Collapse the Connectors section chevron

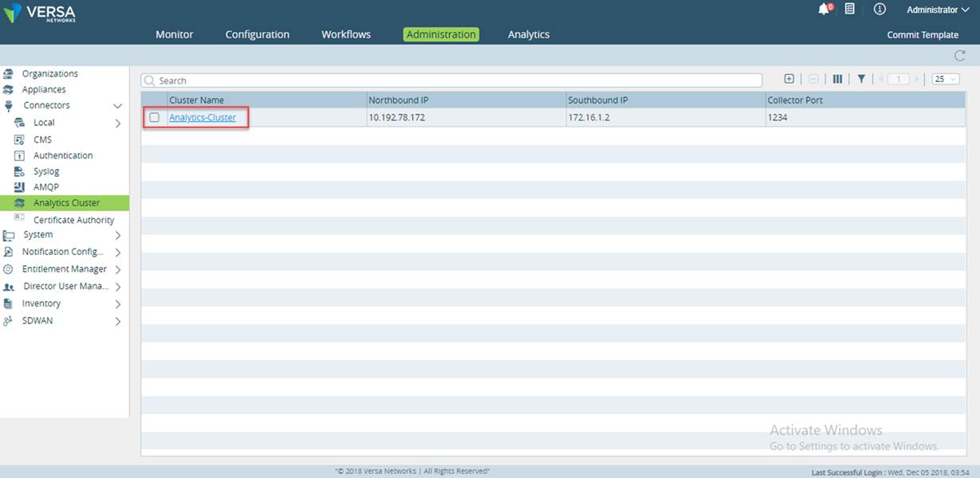point(117,106)
